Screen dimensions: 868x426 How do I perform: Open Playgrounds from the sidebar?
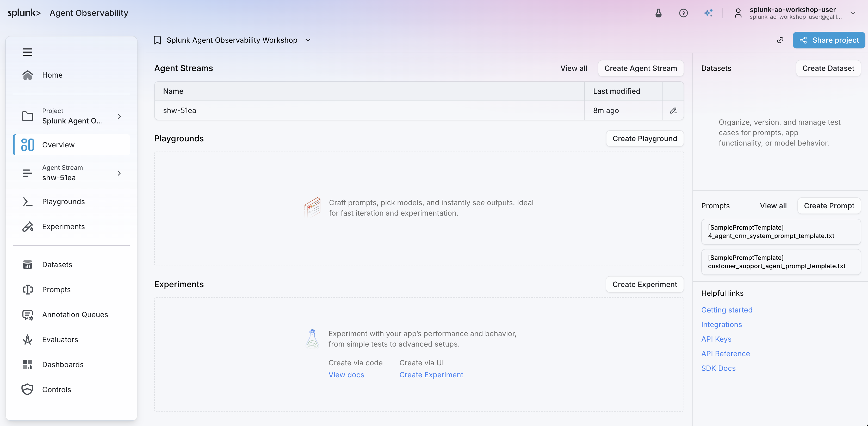71,201
